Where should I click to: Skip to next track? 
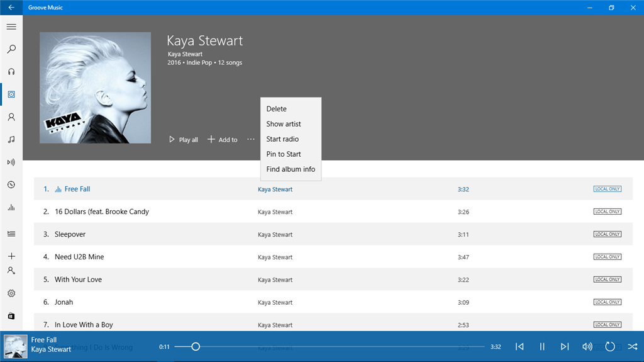pyautogui.click(x=565, y=347)
